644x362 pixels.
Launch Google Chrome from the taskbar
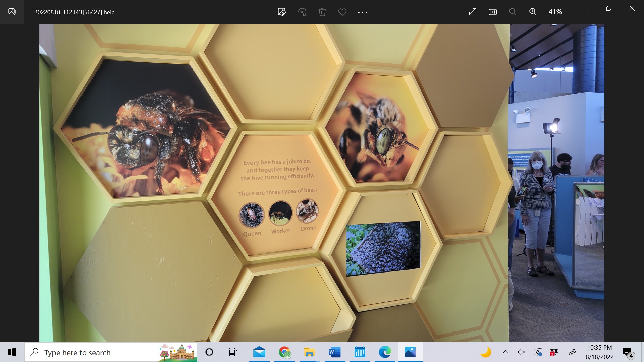coord(284,352)
